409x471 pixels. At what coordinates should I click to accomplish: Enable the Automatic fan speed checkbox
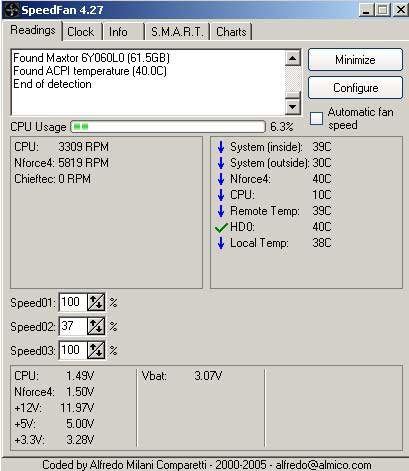coord(316,118)
